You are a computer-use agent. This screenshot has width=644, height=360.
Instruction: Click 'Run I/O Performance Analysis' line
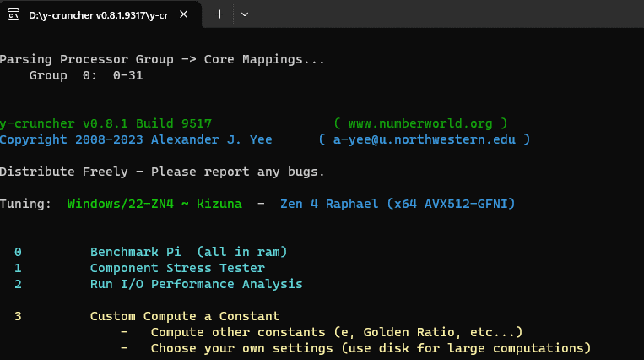pyautogui.click(x=197, y=284)
